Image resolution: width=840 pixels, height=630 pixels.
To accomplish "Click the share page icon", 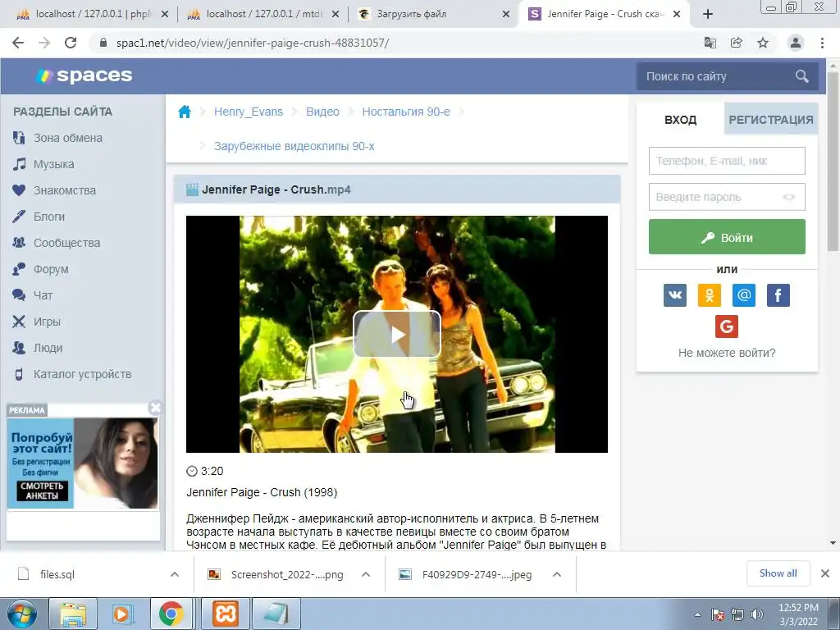I will tap(737, 43).
